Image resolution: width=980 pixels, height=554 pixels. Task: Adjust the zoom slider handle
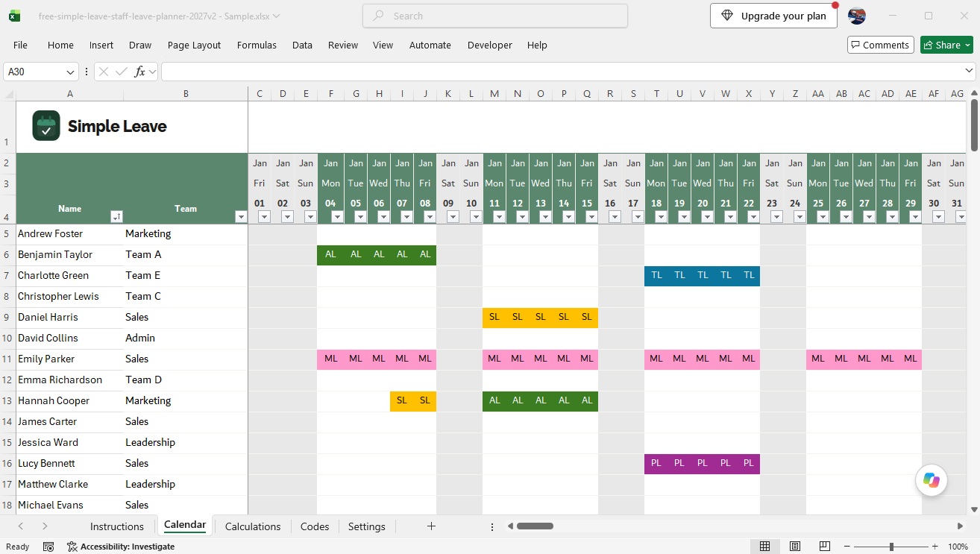pyautogui.click(x=891, y=547)
